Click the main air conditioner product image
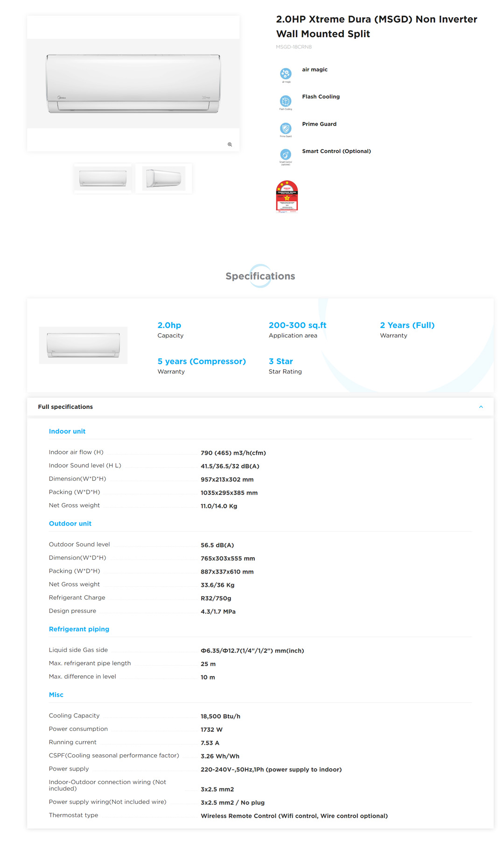This screenshot has width=504, height=842. 133,84
